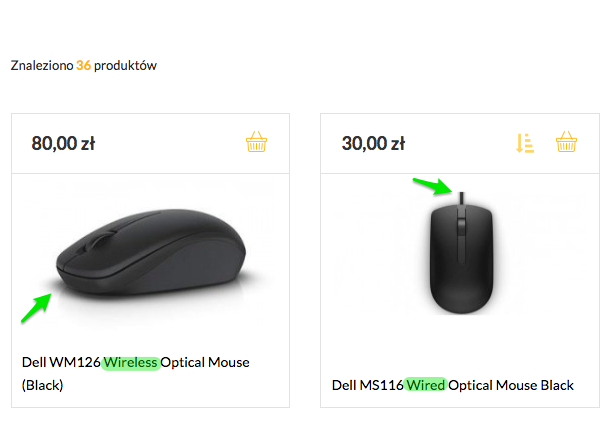Open the Dell MS116 Wired mouse photo
Image resolution: width=614 pixels, height=435 pixels.
point(461,253)
